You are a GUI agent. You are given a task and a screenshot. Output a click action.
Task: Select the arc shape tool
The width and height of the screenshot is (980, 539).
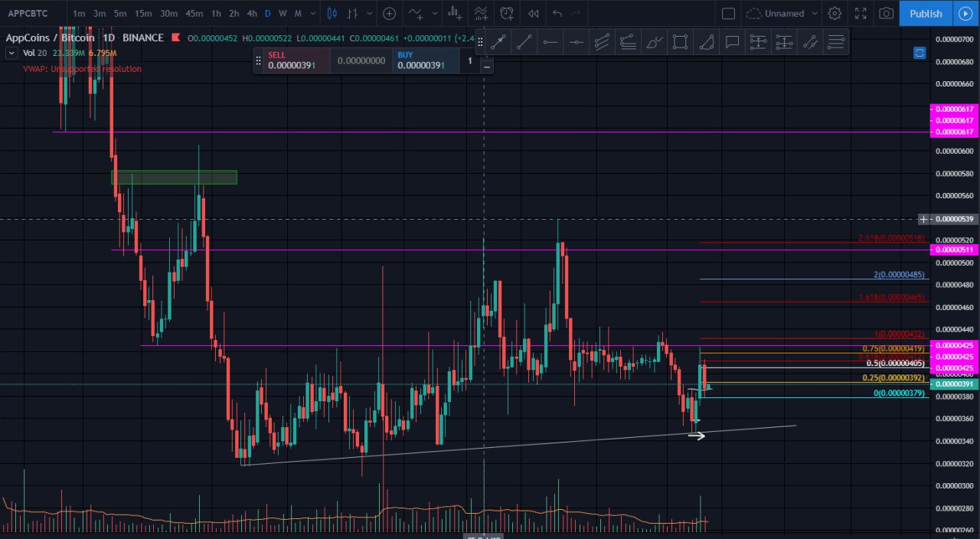pyautogui.click(x=706, y=43)
